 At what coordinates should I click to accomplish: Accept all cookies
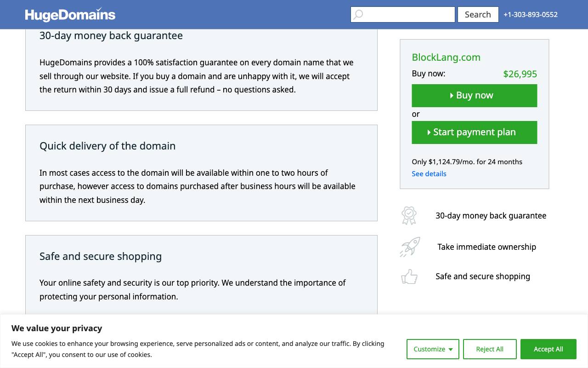(548, 349)
